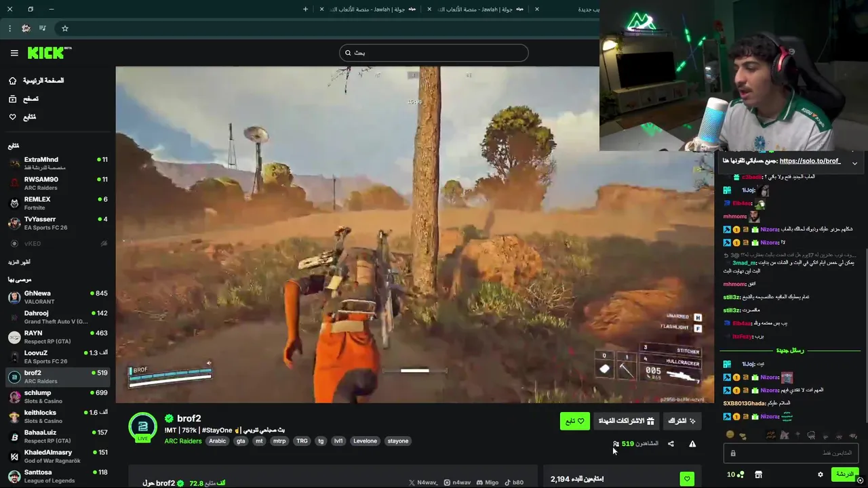Open the browser media control icon
This screenshot has height=488, width=868.
43,28
